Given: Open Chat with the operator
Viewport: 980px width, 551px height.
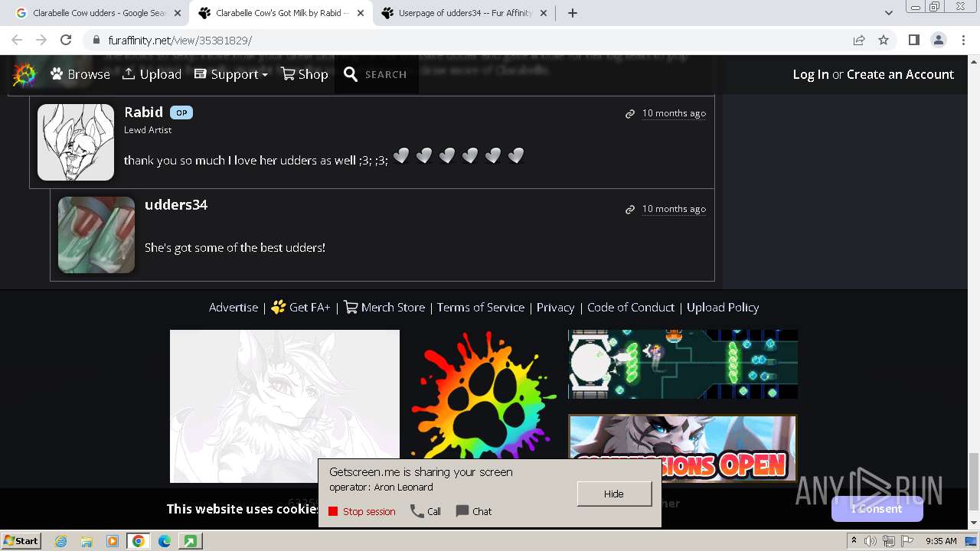Looking at the screenshot, I should [474, 511].
